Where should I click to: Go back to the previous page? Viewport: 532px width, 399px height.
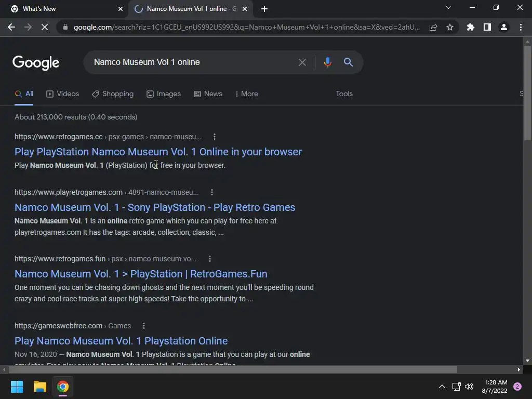click(x=11, y=27)
